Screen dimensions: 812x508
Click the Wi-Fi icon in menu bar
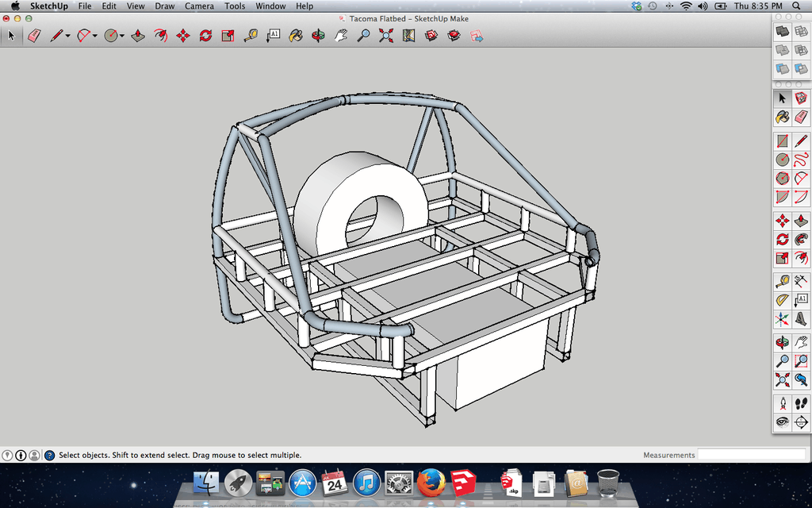click(686, 6)
